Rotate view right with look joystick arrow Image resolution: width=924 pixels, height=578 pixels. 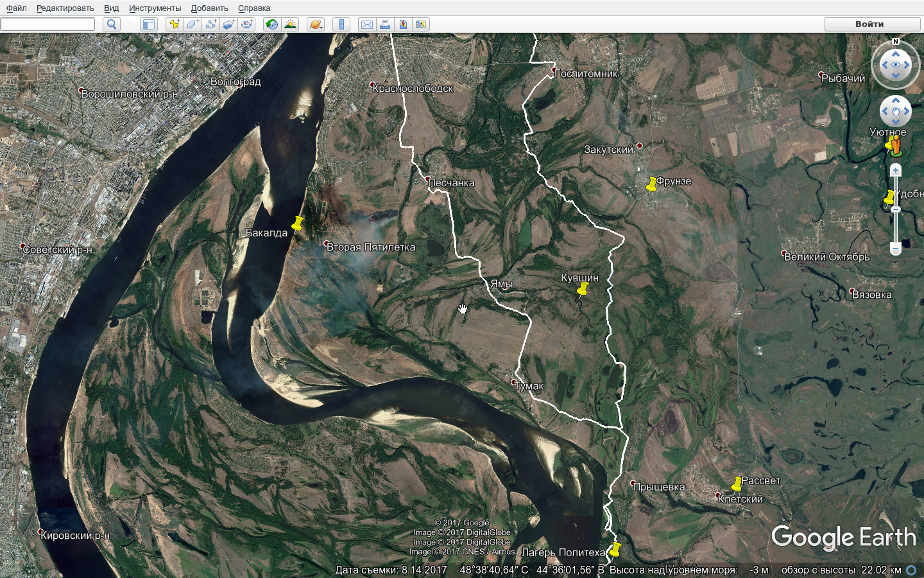click(907, 65)
